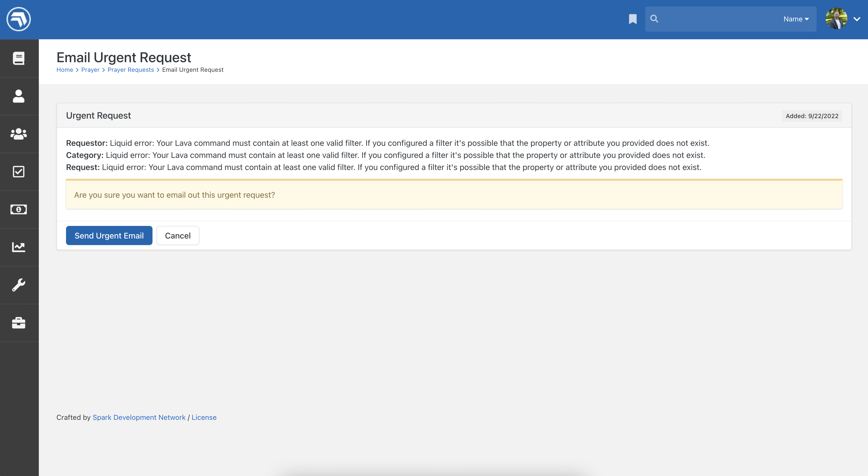This screenshot has height=476, width=868.
Task: Open the chart reporting sidebar icon
Action: click(19, 247)
